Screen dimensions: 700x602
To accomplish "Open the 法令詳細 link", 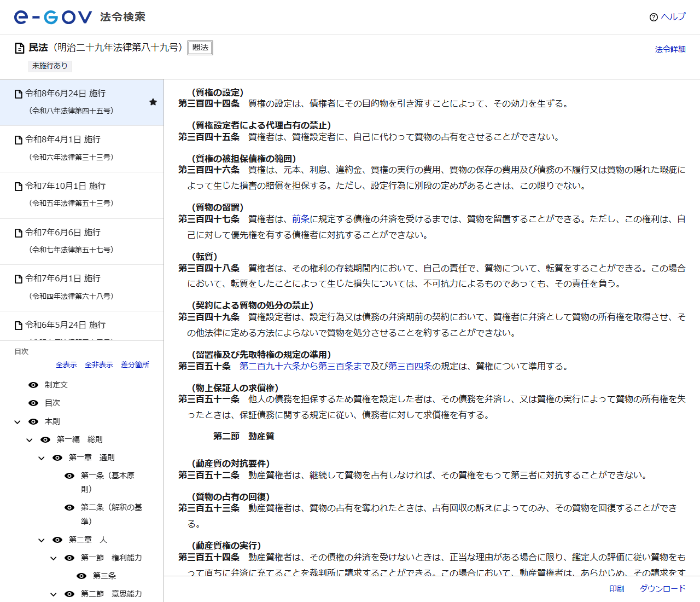I will point(670,49).
